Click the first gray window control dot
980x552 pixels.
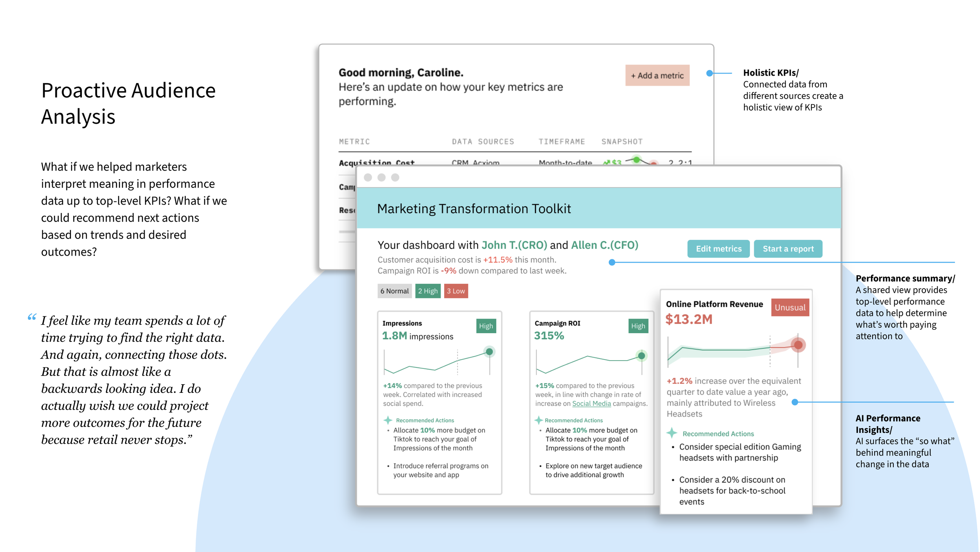pyautogui.click(x=368, y=178)
